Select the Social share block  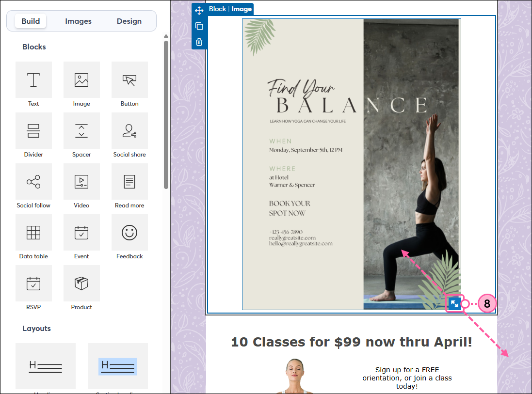click(129, 130)
